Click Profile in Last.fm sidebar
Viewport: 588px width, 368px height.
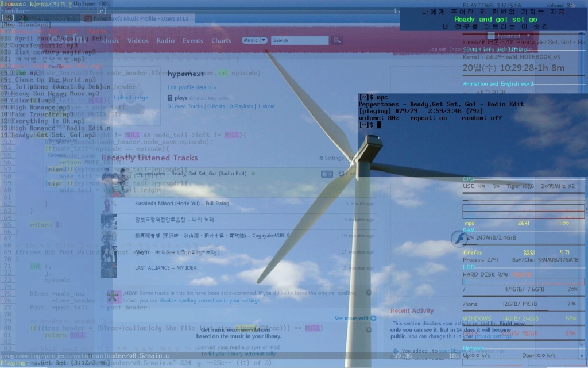coord(56,67)
